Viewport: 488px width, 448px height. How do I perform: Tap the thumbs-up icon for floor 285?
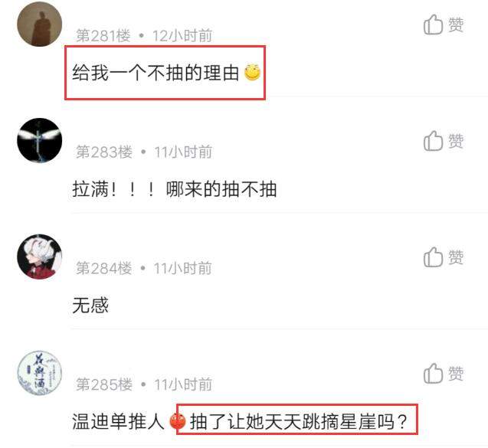[433, 374]
